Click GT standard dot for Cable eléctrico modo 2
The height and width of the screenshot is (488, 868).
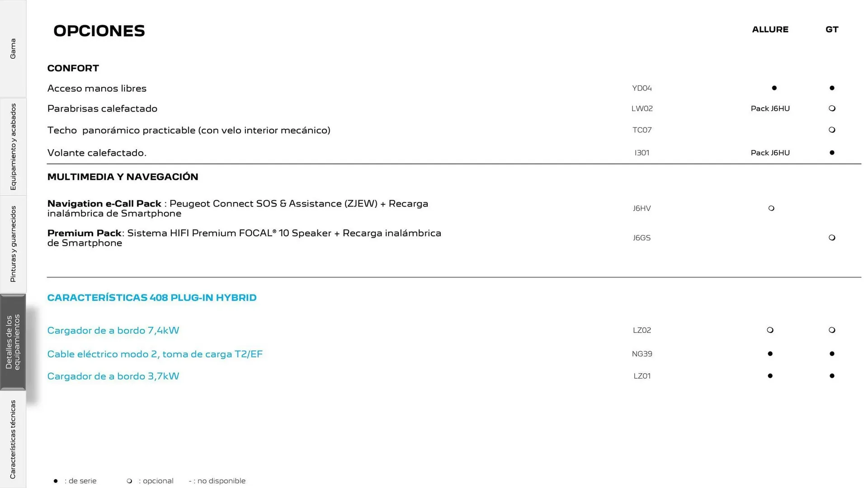pyautogui.click(x=832, y=354)
